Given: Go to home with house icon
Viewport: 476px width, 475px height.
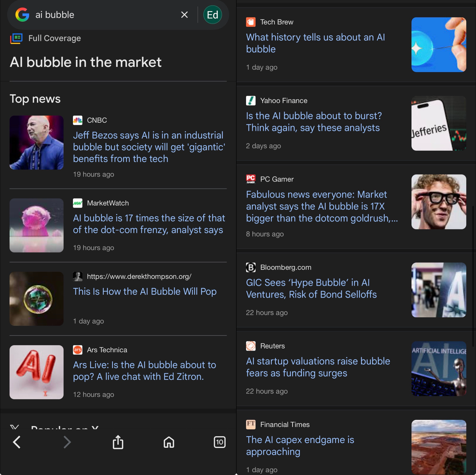Looking at the screenshot, I should point(169,442).
